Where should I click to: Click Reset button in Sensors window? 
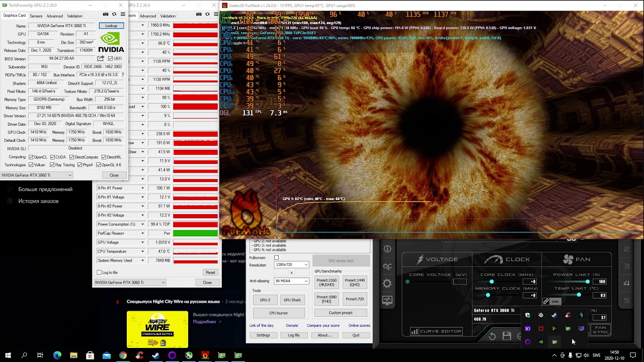[210, 273]
